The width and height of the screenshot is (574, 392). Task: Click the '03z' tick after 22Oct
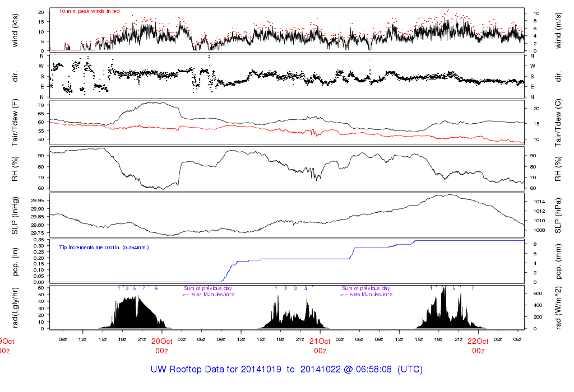[498, 339]
